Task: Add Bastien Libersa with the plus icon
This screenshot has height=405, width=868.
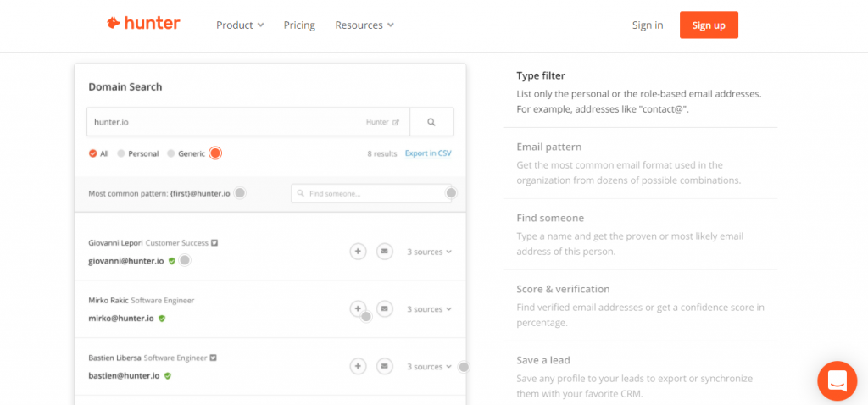Action: point(359,366)
